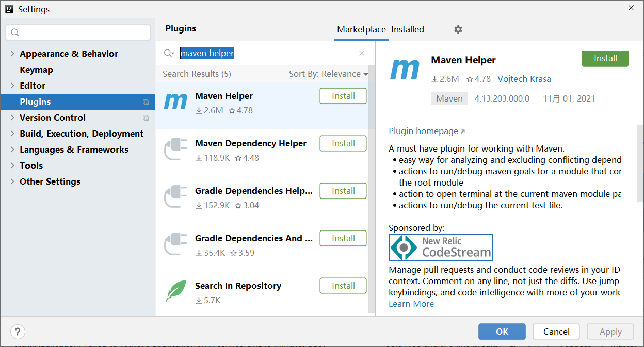Open the Vojtech Krasa vendor link
Screen dimensions: 644x347
(524, 79)
